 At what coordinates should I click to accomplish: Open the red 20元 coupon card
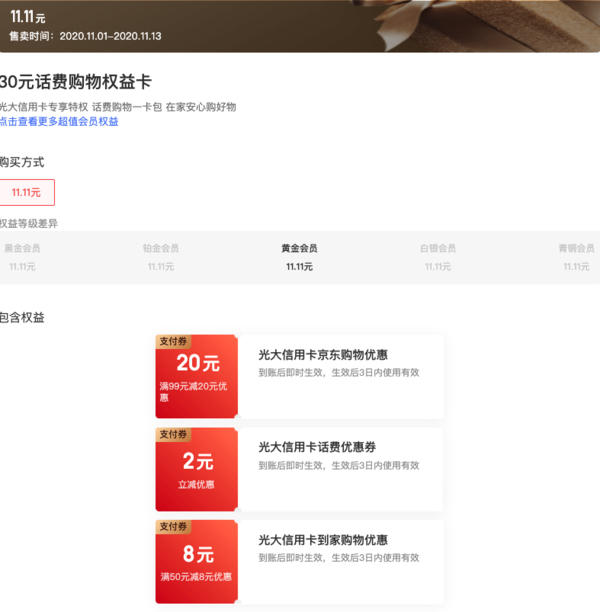click(x=197, y=376)
